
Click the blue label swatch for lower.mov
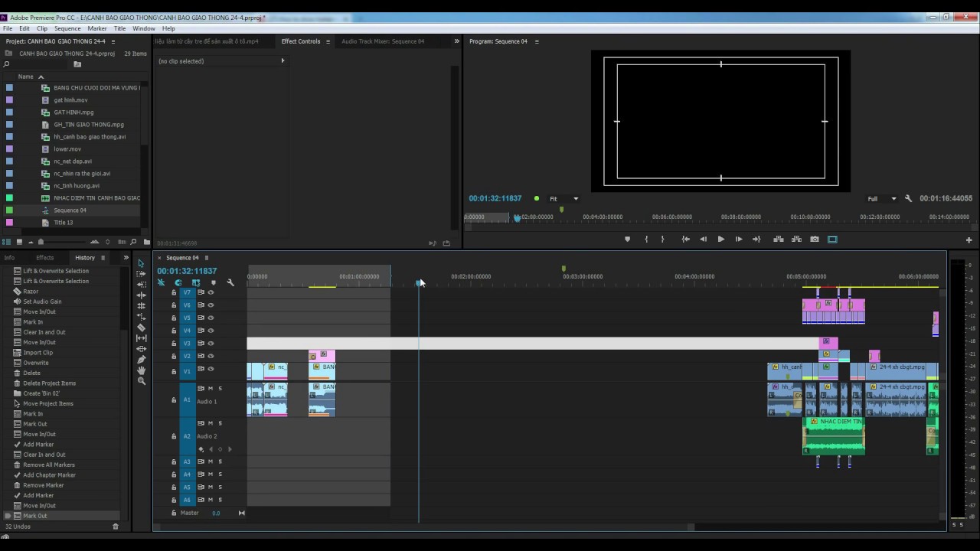[9, 149]
